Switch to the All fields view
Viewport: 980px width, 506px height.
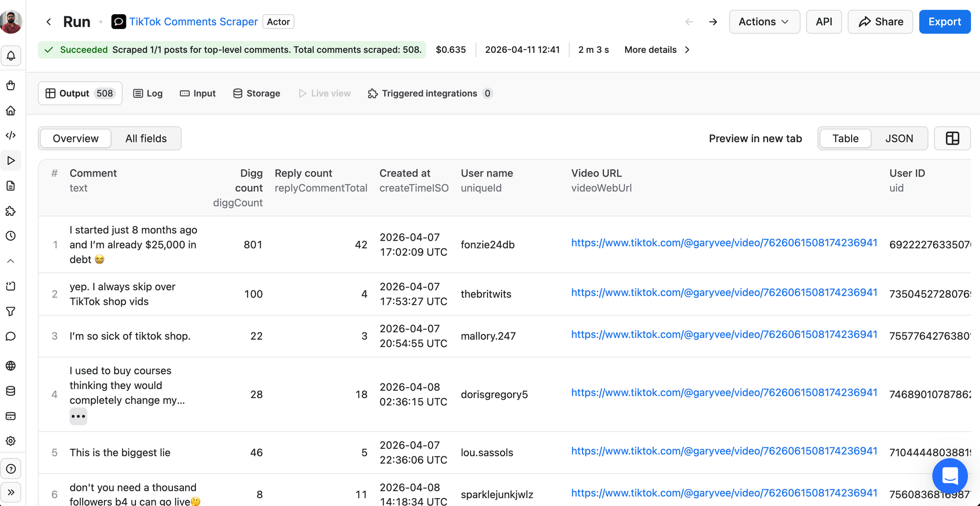click(146, 138)
